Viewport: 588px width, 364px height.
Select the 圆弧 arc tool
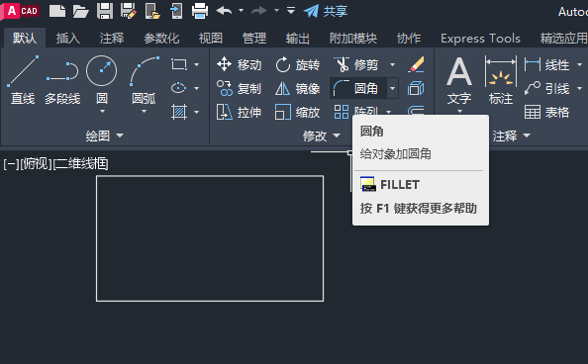144,79
